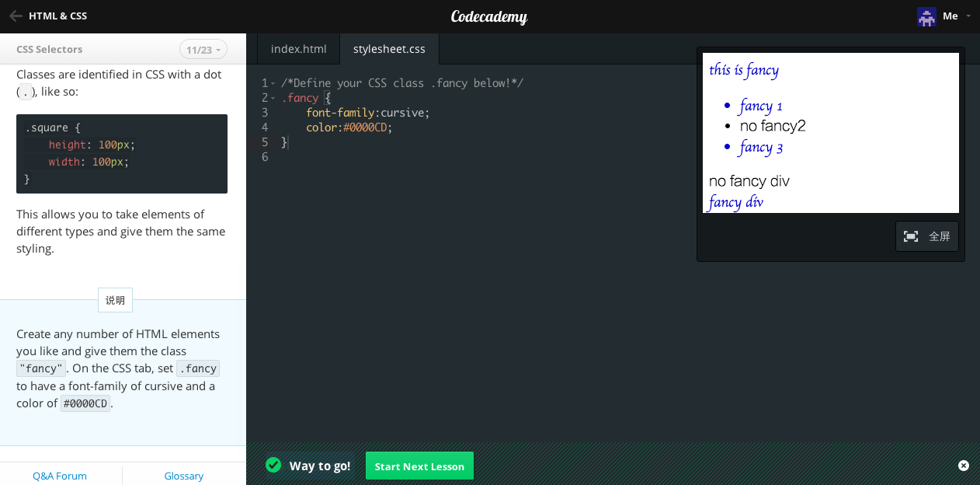
Task: Dismiss the success banner with the X icon
Action: pos(963,465)
